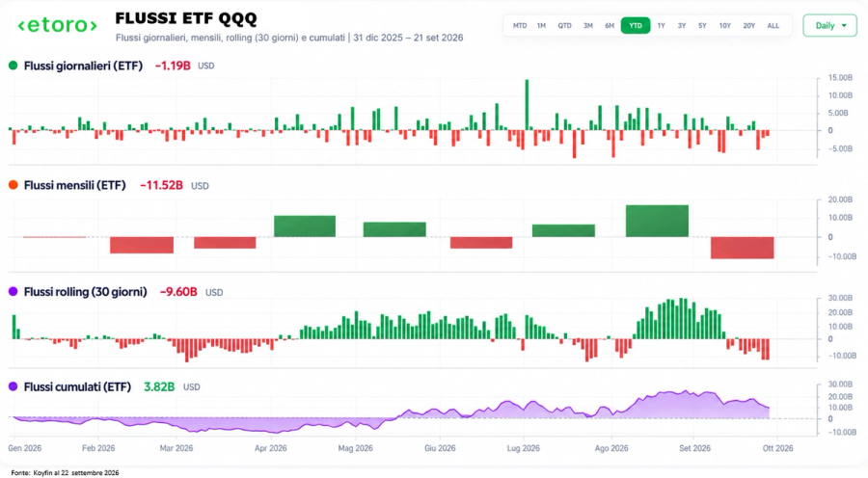Click green dot beside Flussi giornalieri
The image size is (868, 478).
click(14, 66)
